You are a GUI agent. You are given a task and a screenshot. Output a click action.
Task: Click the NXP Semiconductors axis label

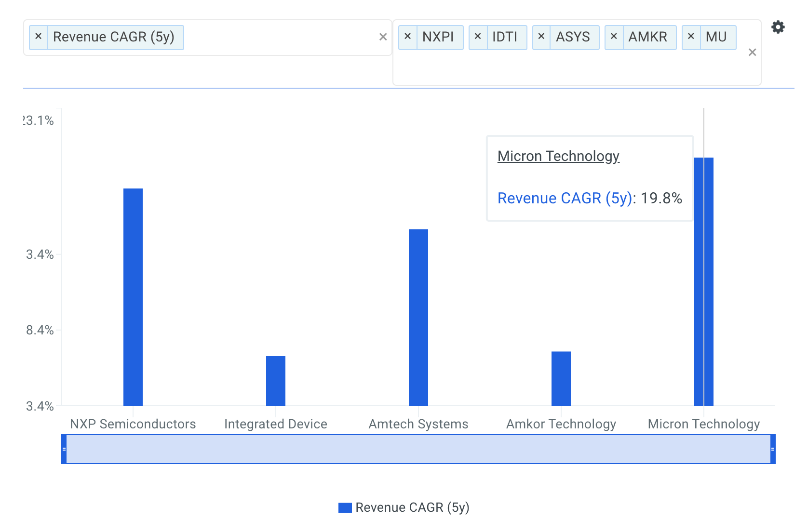point(133,424)
